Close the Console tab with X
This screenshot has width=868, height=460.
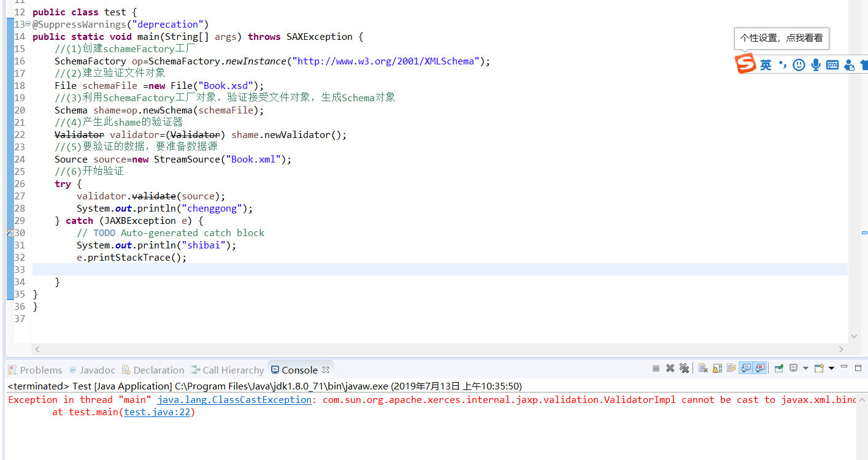(326, 369)
